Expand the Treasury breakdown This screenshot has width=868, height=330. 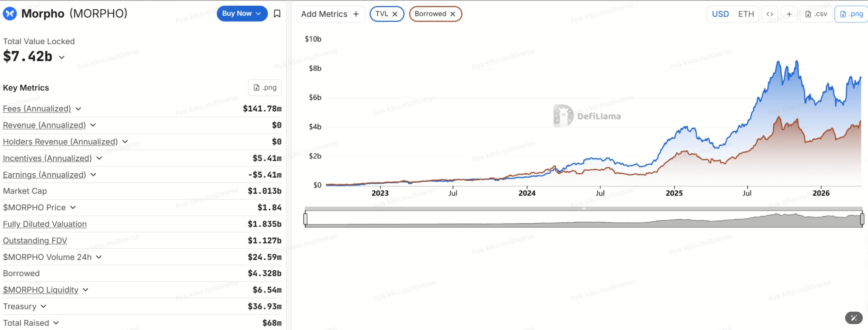click(43, 306)
